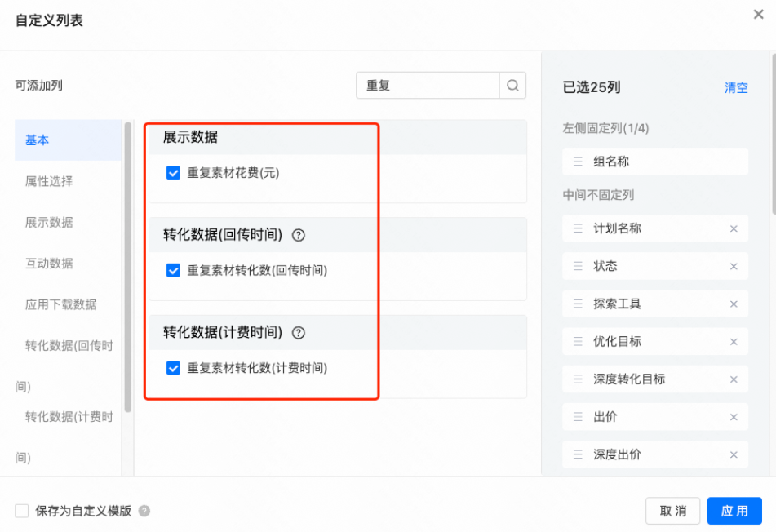
Task: Click help icon next to 保存为自定义模版
Action: (144, 511)
